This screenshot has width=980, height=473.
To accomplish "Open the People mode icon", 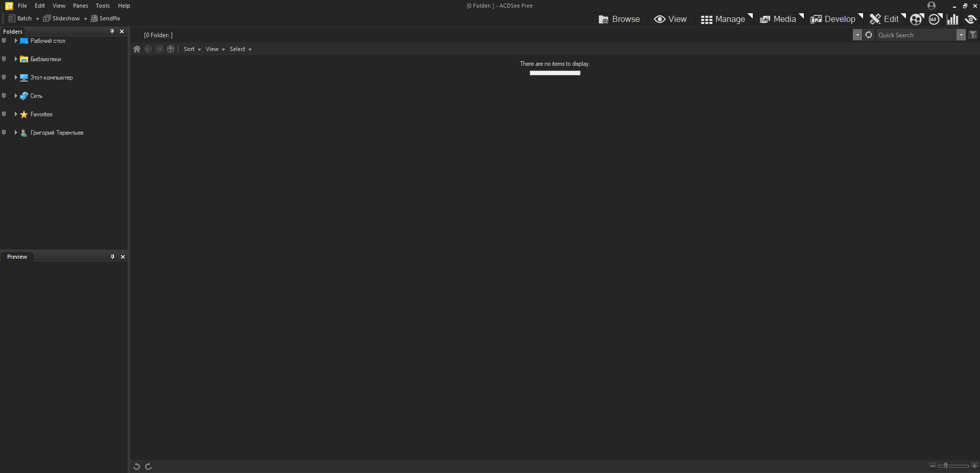I will (917, 19).
